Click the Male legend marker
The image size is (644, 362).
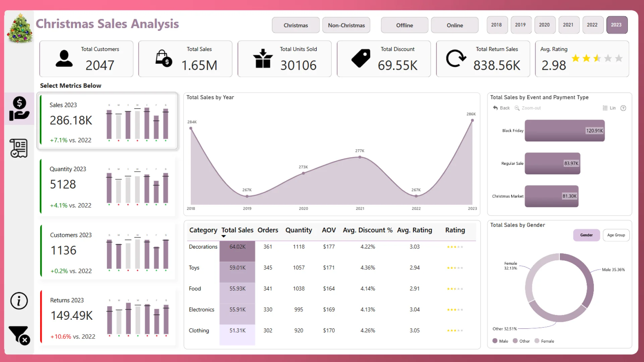tap(495, 341)
